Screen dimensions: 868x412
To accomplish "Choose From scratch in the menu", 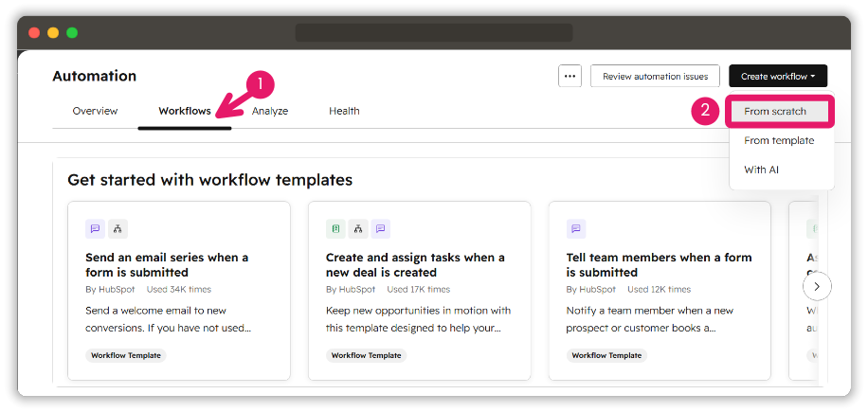I will 779,111.
